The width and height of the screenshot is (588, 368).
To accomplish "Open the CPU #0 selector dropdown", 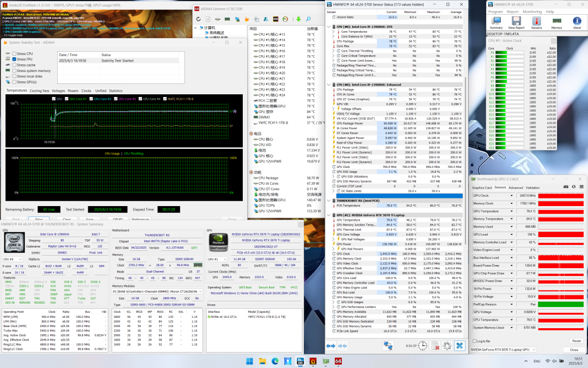I will 13,260.
